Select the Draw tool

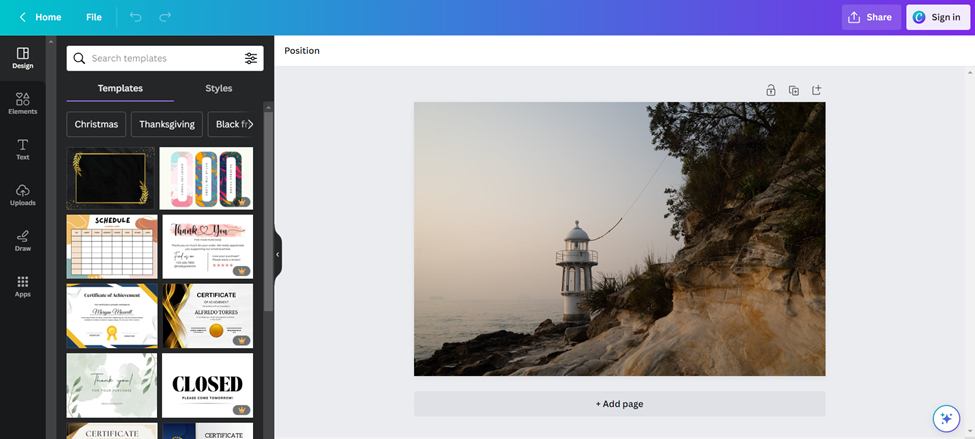point(22,241)
